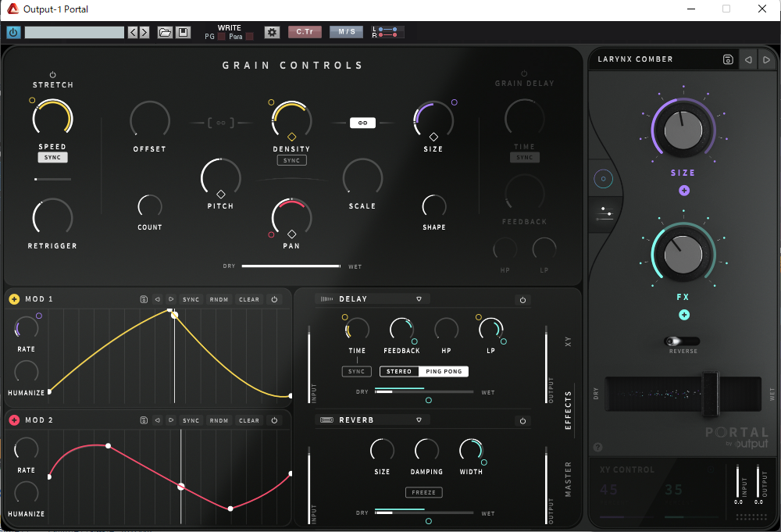Click the Speed knob

[x=52, y=120]
